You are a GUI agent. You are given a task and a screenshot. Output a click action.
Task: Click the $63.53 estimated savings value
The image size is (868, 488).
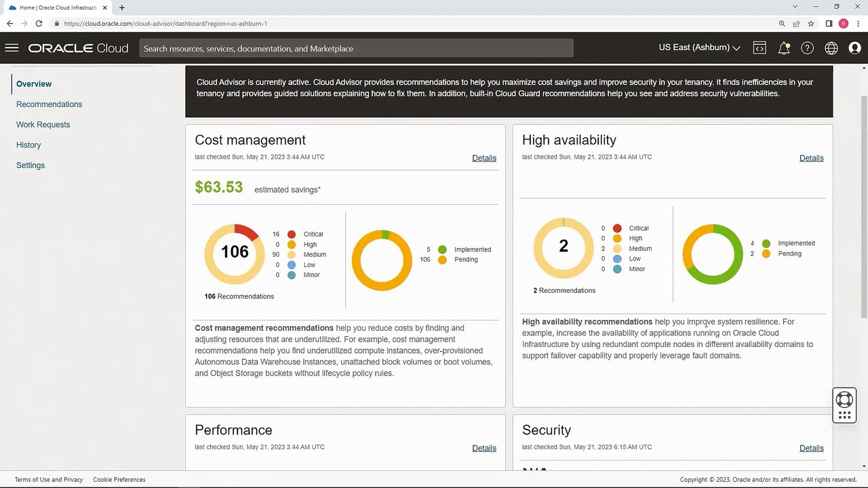[218, 187]
